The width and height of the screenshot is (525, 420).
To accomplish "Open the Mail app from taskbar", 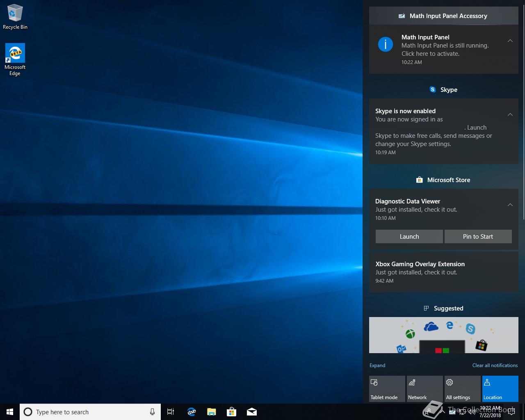I will coord(252,412).
